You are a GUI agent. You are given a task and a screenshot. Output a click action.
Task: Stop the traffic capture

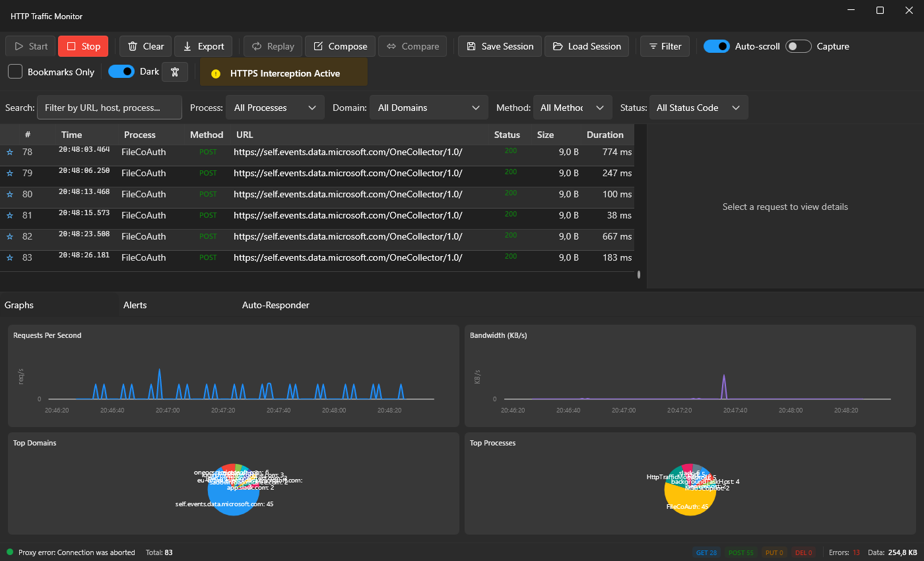tap(83, 46)
